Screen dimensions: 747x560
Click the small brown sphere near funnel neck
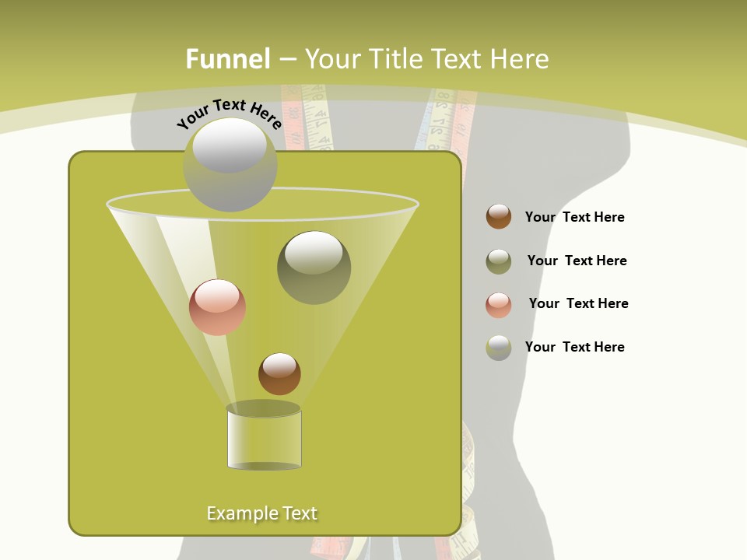279,374
